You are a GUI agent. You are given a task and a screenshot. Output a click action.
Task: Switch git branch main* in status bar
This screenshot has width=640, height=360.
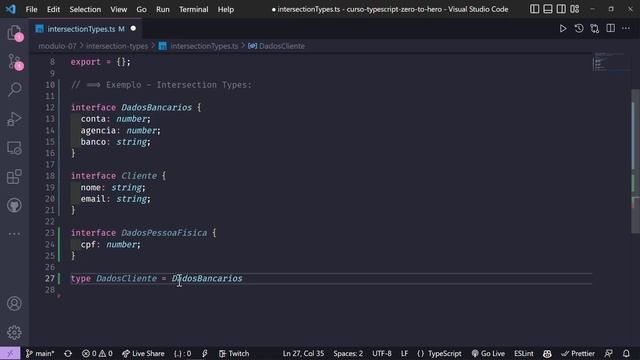click(40, 353)
